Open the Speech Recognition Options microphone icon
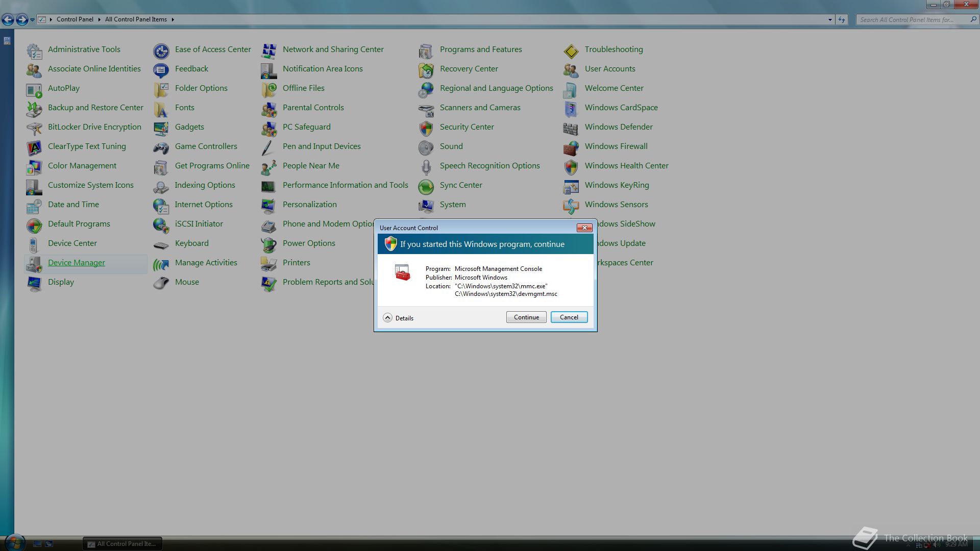Viewport: 980px width, 551px height. [x=426, y=167]
